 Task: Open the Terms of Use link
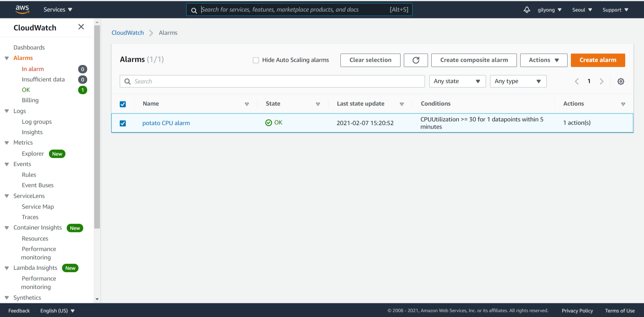620,311
